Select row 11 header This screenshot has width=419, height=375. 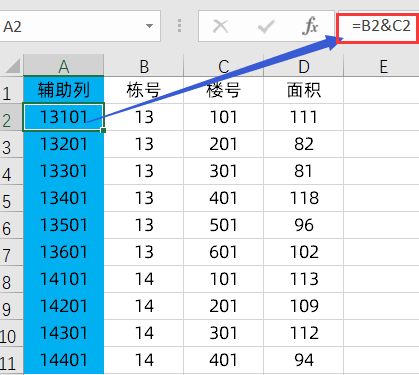pos(11,360)
